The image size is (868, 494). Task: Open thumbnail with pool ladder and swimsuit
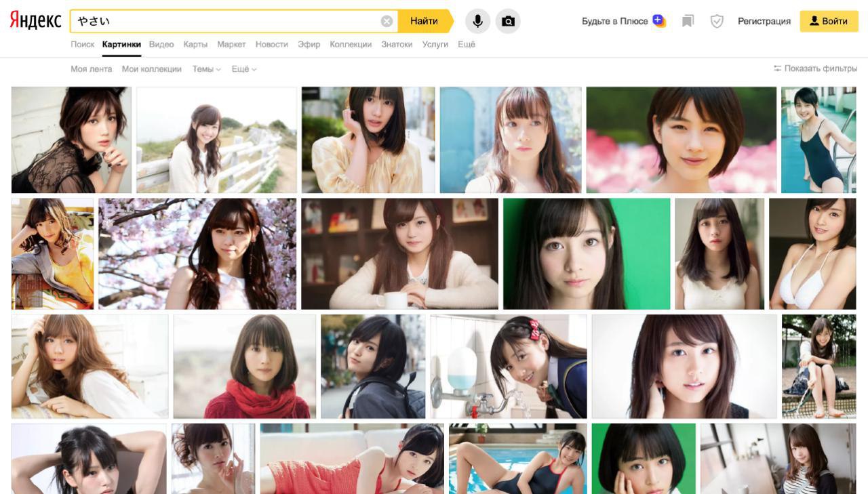[x=818, y=140]
